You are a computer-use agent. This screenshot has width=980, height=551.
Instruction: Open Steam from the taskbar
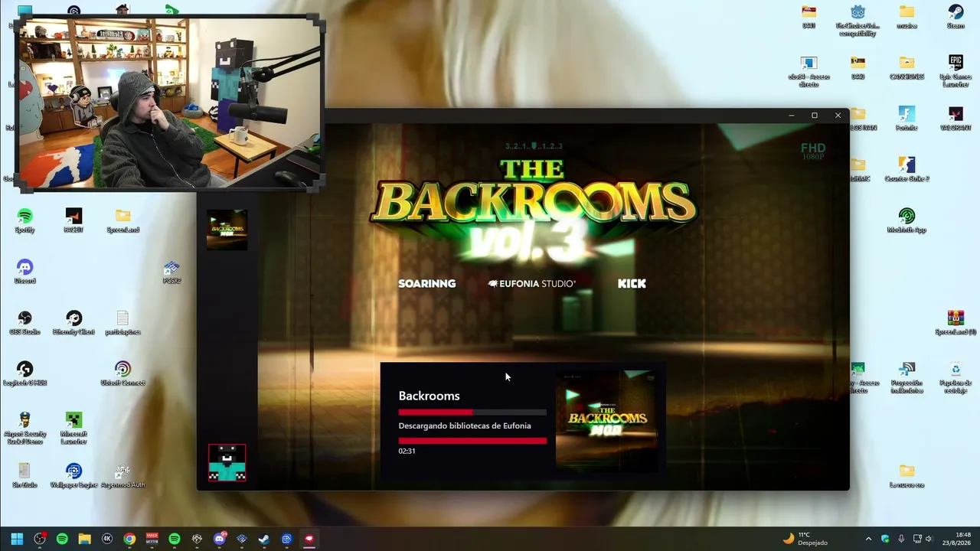click(x=264, y=539)
